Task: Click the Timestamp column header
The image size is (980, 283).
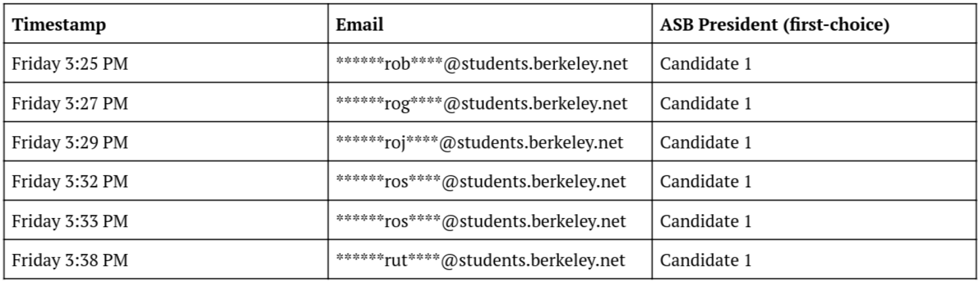Action: pyautogui.click(x=59, y=24)
